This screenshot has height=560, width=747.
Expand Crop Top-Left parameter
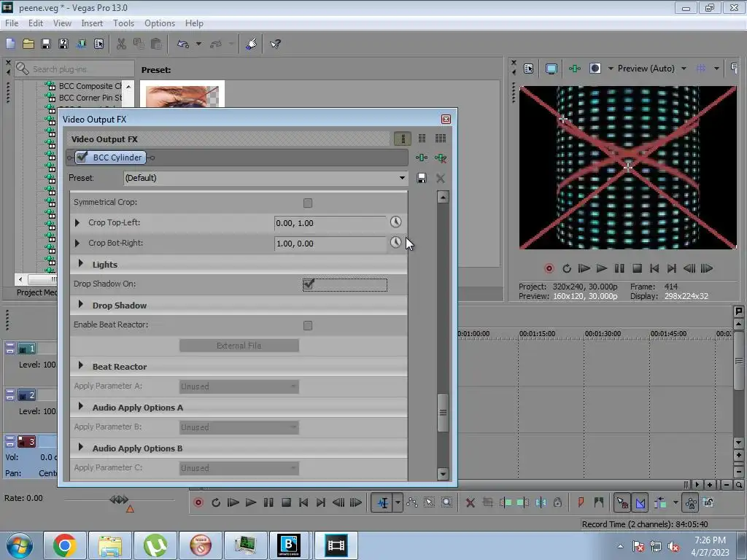[x=77, y=222]
